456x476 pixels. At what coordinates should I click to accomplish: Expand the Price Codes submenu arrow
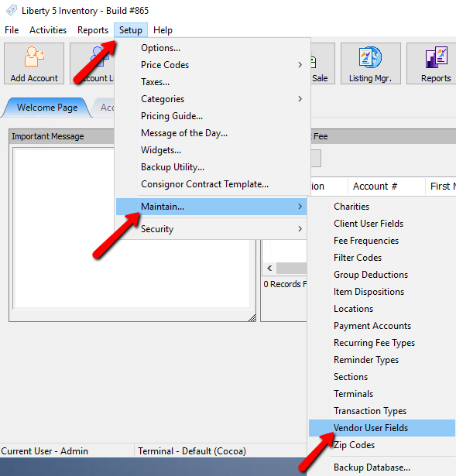[x=300, y=65]
